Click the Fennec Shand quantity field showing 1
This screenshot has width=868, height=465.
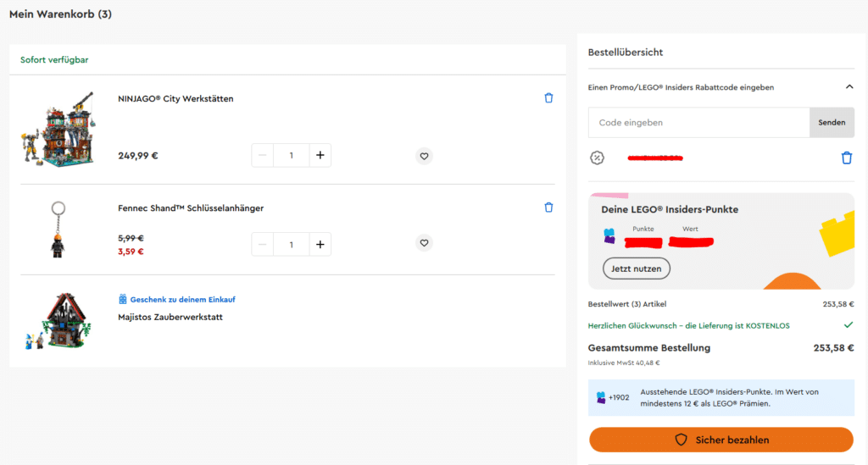point(292,245)
